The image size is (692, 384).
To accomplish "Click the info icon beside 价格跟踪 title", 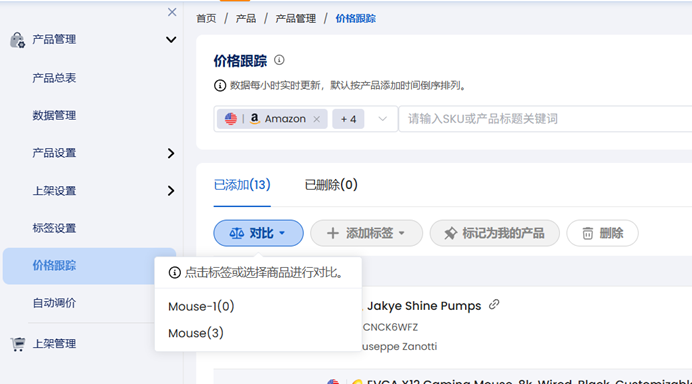I will pyautogui.click(x=279, y=60).
